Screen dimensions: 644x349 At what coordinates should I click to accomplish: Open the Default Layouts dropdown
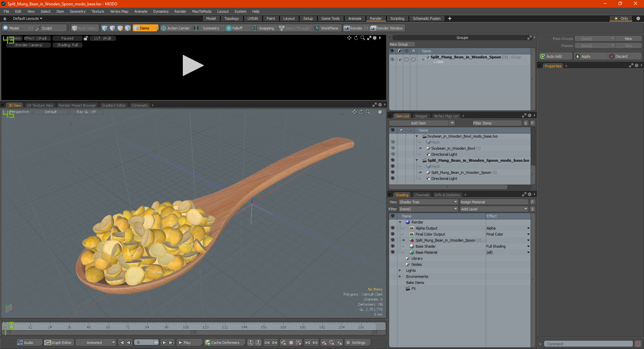pyautogui.click(x=28, y=18)
